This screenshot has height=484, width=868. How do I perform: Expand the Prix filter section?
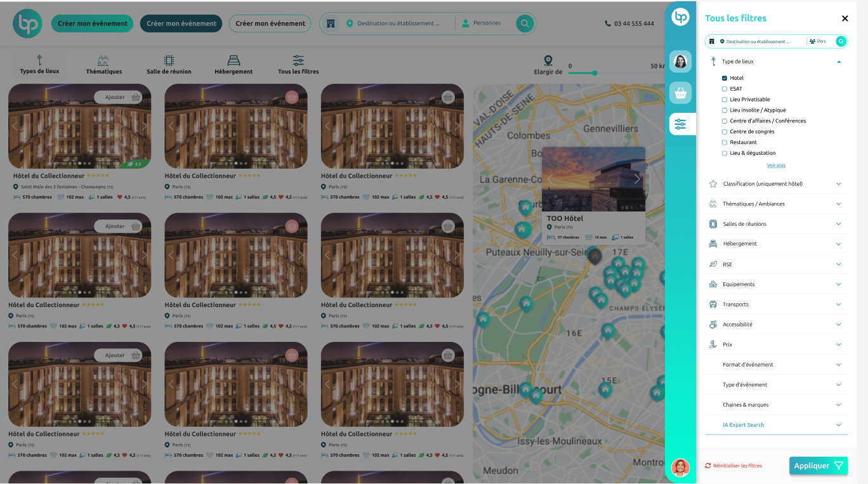838,344
